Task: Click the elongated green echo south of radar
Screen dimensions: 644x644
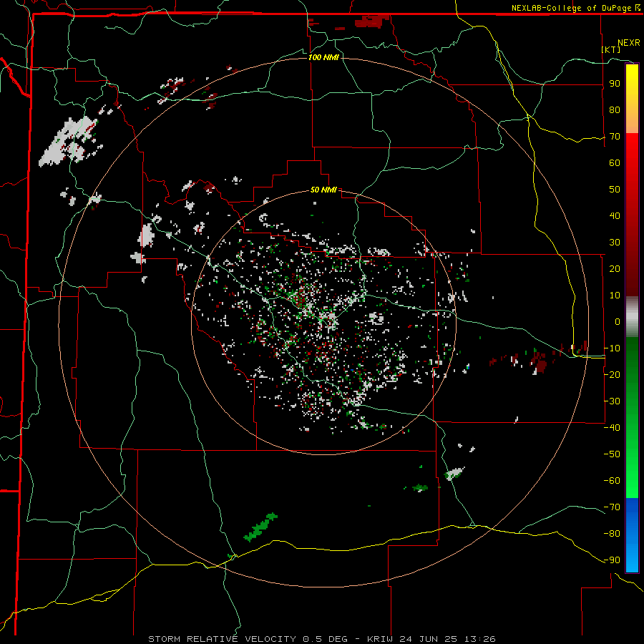Action: coord(260,527)
